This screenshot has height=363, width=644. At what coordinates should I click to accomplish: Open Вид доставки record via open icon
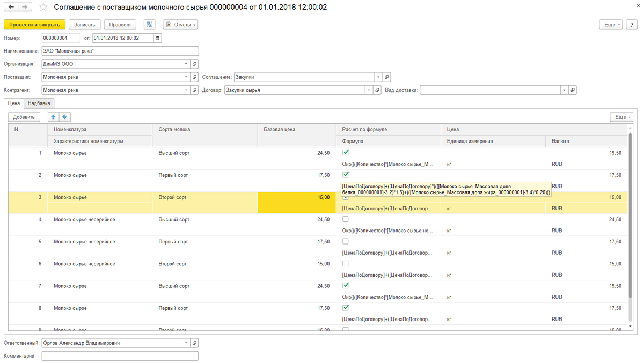(573, 90)
